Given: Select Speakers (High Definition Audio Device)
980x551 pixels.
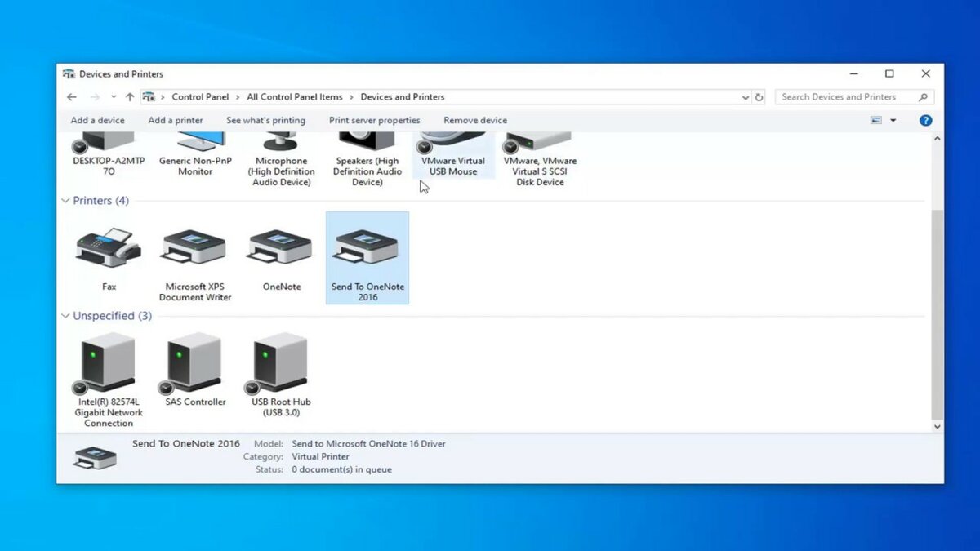Looking at the screenshot, I should (x=367, y=161).
